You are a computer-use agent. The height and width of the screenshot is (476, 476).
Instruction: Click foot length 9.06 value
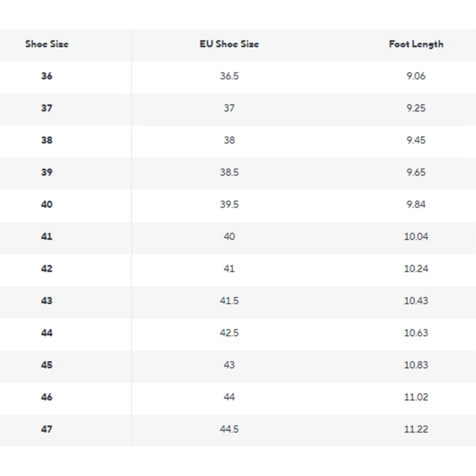(x=416, y=76)
